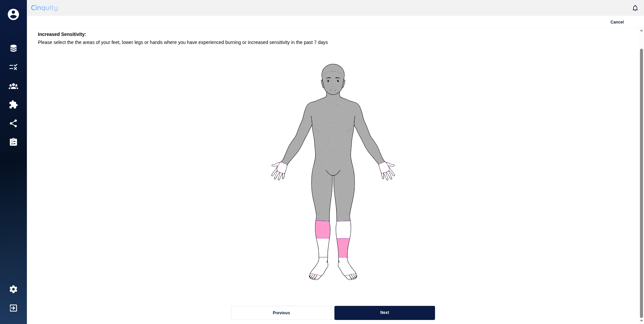Proceed with the Next button
644x324 pixels.
pyautogui.click(x=384, y=313)
